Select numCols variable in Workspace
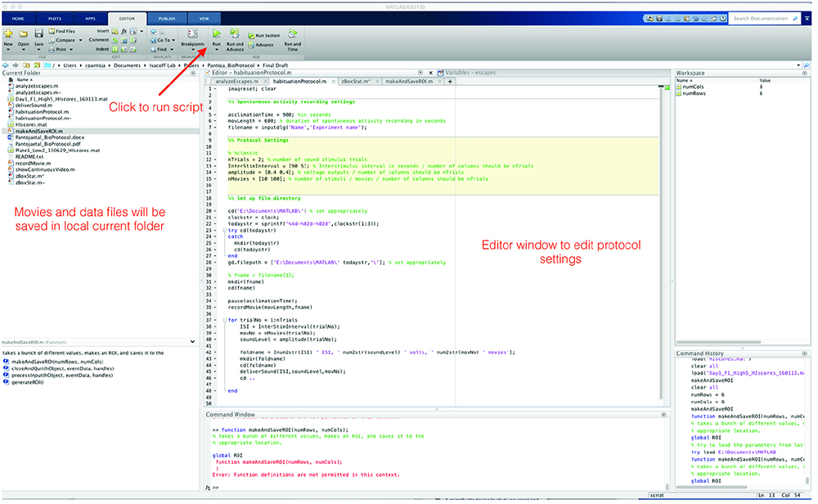 pos(693,87)
